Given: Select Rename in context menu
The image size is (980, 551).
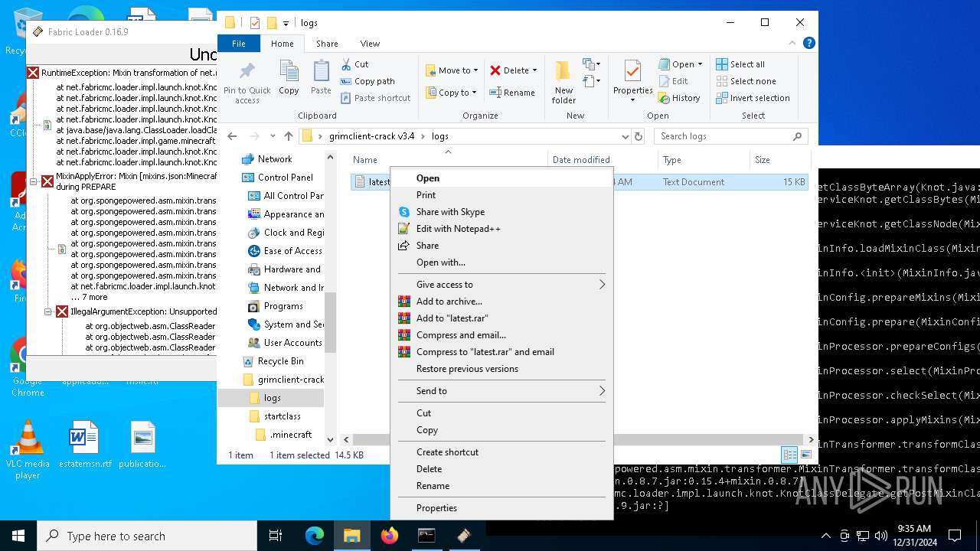Looking at the screenshot, I should (501, 486).
